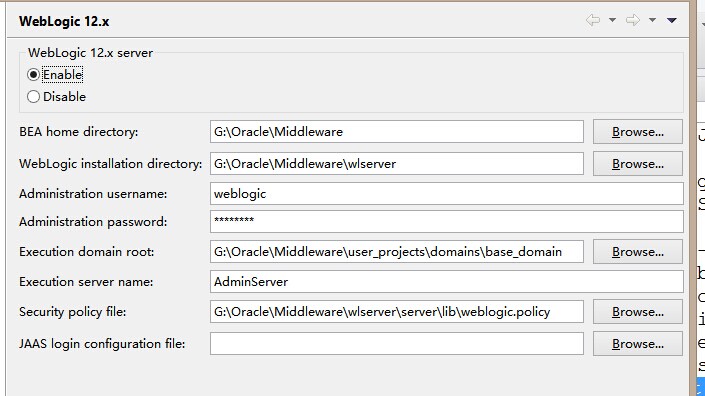Click the Administration password field
Screen dimensions: 705x396
pyautogui.click(x=446, y=222)
